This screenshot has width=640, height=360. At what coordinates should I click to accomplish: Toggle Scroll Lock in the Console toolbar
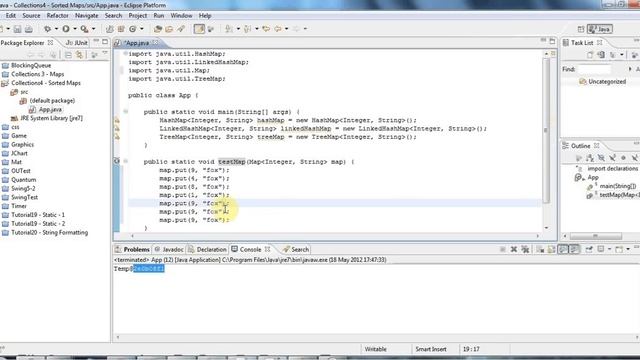click(x=551, y=249)
